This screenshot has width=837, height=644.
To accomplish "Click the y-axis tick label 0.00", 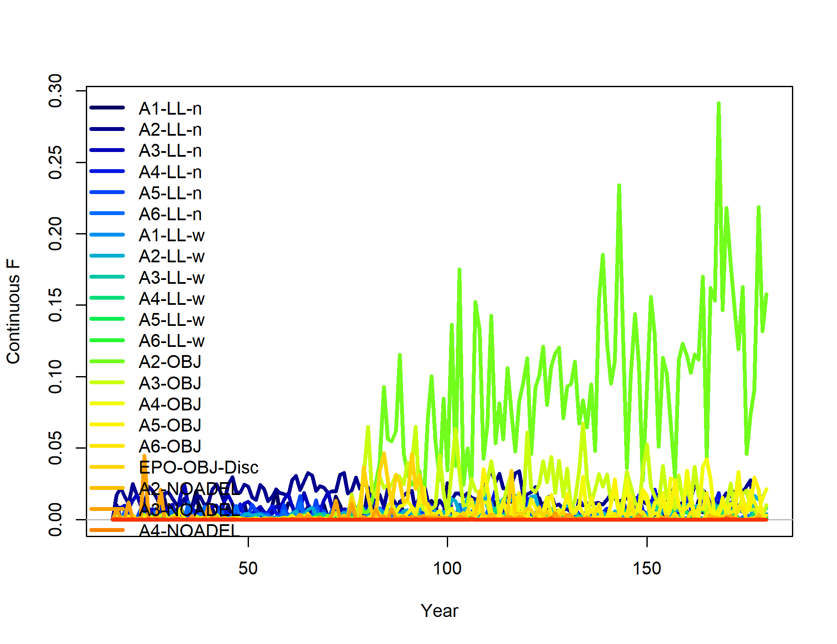I will pyautogui.click(x=56, y=519).
